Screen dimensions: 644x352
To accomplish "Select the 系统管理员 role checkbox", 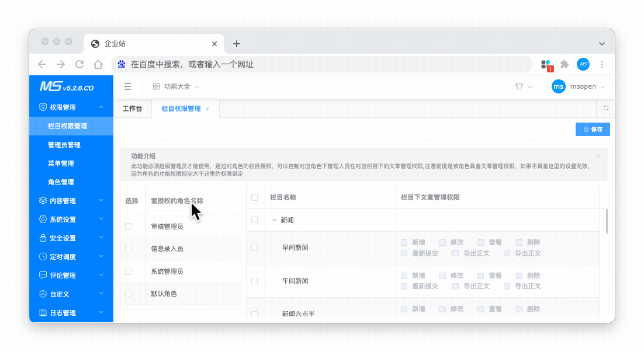I will [129, 271].
